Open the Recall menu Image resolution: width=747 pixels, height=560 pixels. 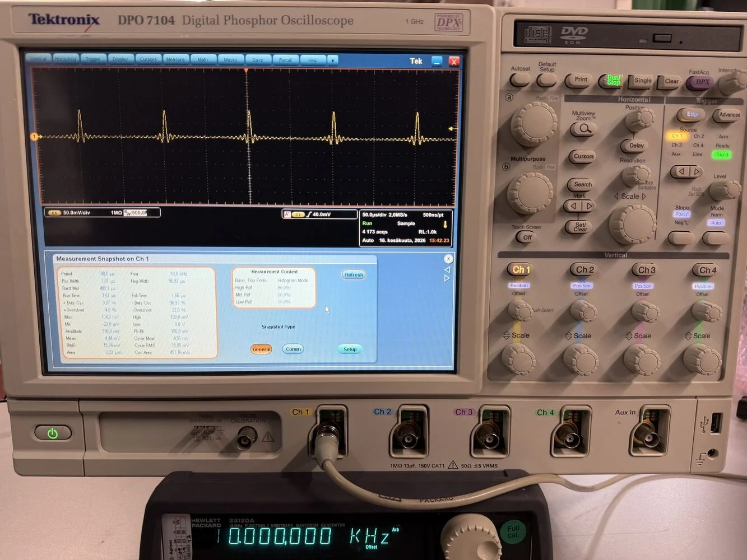click(x=285, y=59)
